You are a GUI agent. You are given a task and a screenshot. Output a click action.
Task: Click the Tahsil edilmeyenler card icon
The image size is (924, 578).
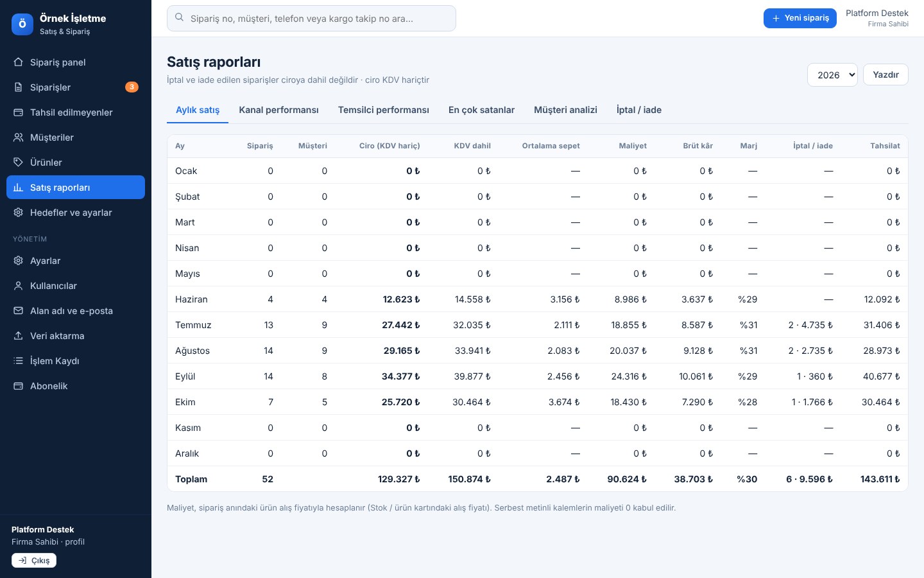click(18, 112)
